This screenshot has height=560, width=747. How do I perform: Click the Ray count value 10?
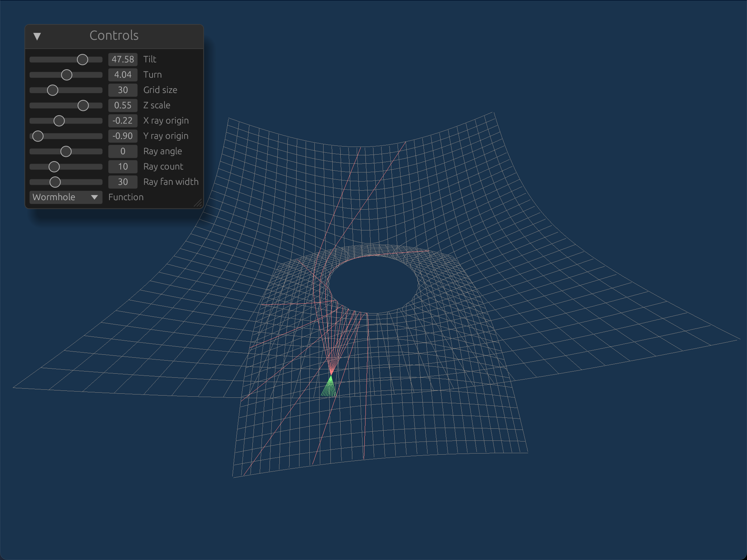click(123, 167)
